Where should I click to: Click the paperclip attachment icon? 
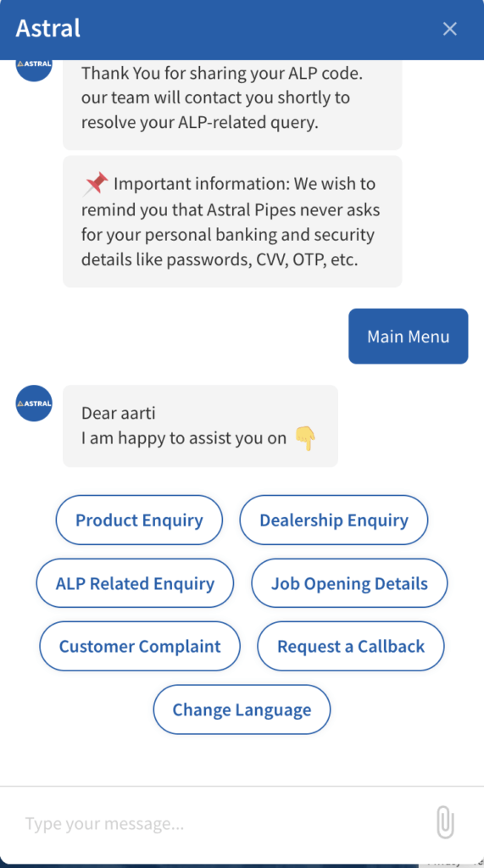coord(445,822)
